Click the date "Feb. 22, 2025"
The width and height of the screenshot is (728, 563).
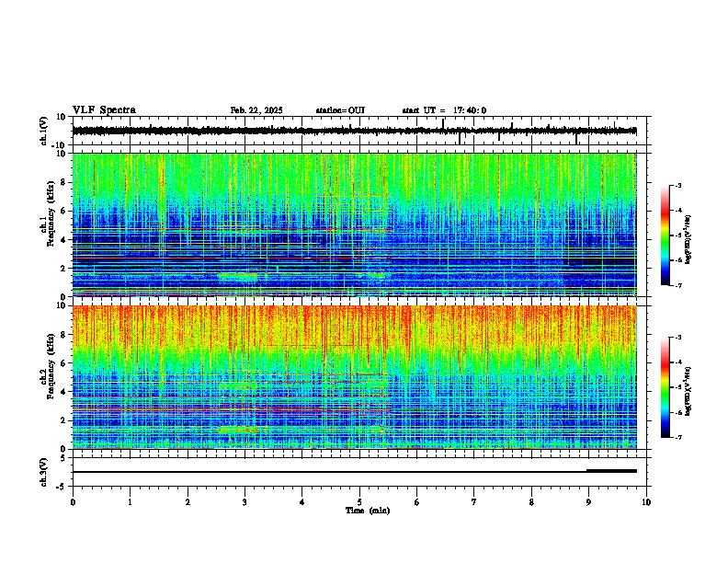coord(256,110)
